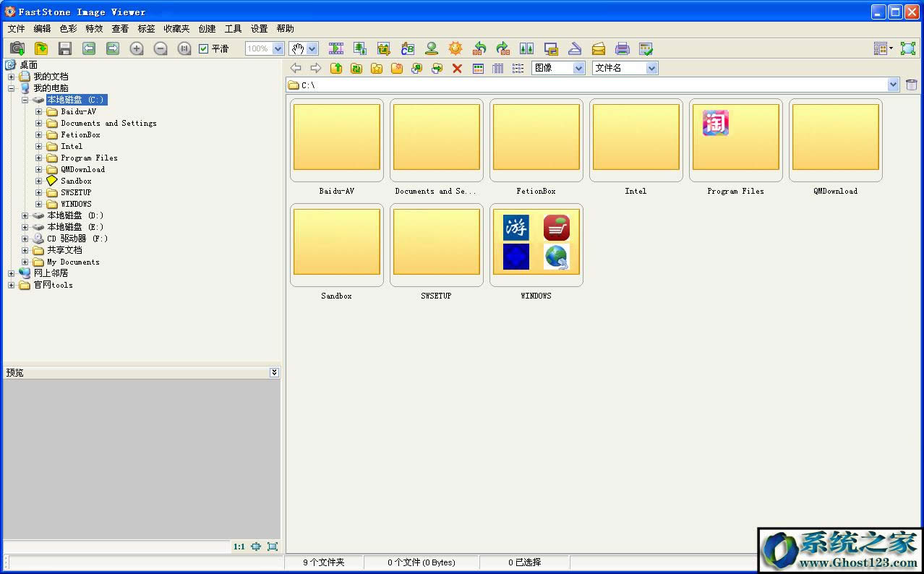This screenshot has width=924, height=574.
Task: Click the red X delete icon
Action: (x=457, y=68)
